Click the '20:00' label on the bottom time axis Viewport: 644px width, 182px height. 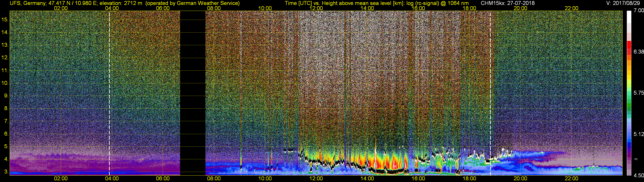click(521, 179)
